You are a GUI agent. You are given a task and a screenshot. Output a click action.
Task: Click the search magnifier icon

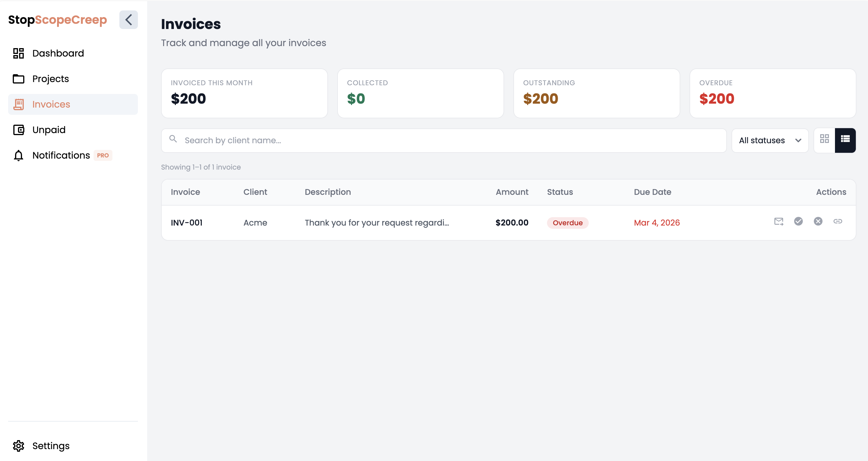pos(173,139)
